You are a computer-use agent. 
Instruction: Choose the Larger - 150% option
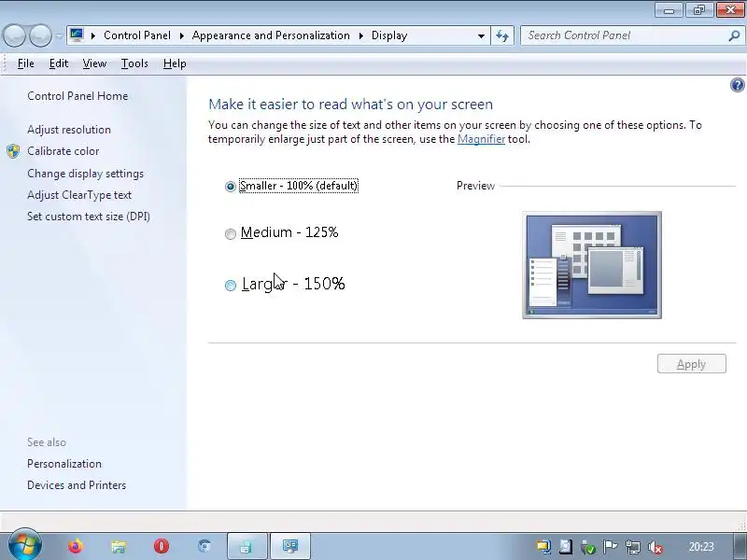pyautogui.click(x=230, y=286)
